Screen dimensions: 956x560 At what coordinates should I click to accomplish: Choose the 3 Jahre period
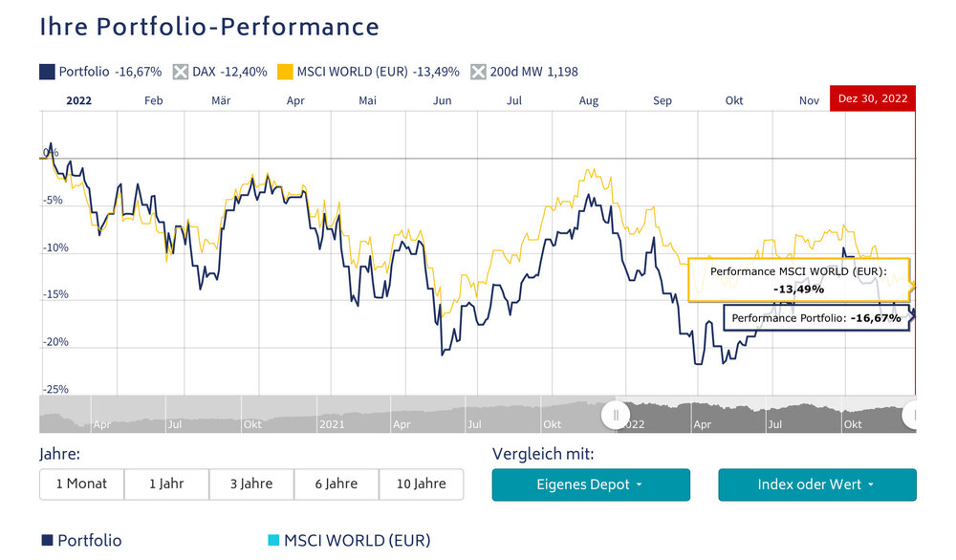[x=251, y=484]
